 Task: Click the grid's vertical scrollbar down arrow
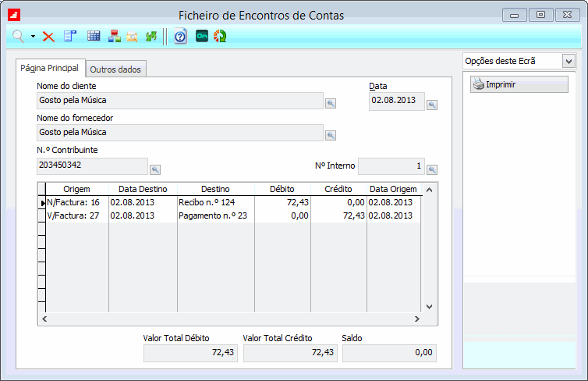click(x=429, y=307)
